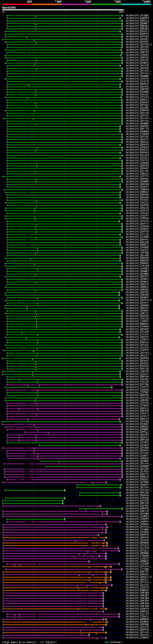Screen dimensions: 153x644
Task: Select hit UniRef100_A9S9E2
Action: pos(137,39)
